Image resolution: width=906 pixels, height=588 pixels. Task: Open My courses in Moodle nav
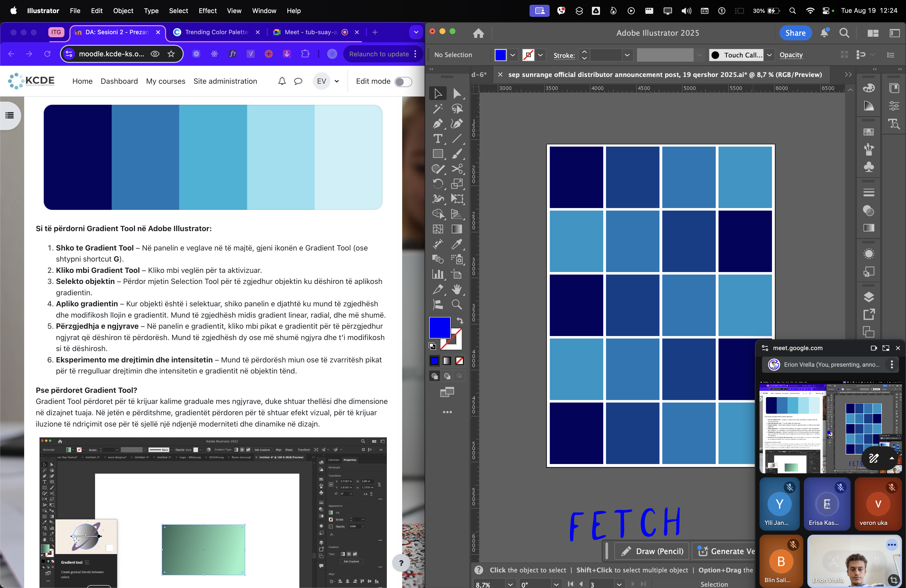(166, 81)
